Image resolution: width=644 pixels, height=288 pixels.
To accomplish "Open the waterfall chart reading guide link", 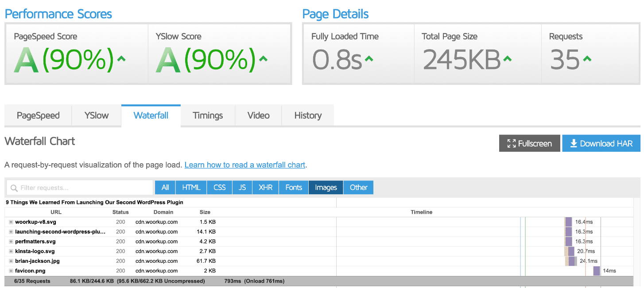I will (244, 165).
